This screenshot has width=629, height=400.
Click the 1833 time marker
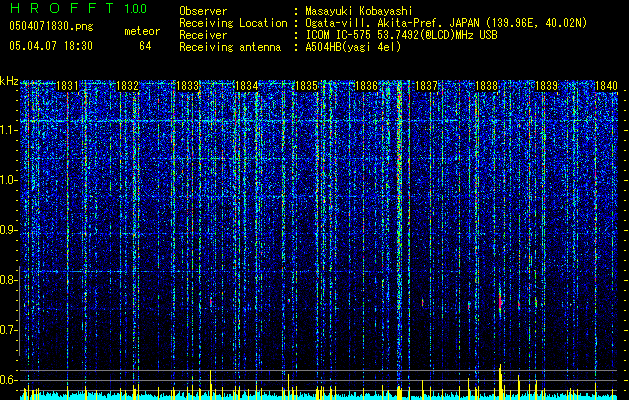tap(187, 86)
